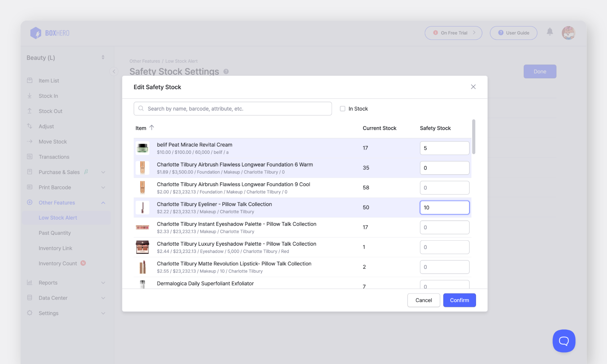Enable the In Stock checkbox
This screenshot has height=364, width=607.
(x=342, y=109)
